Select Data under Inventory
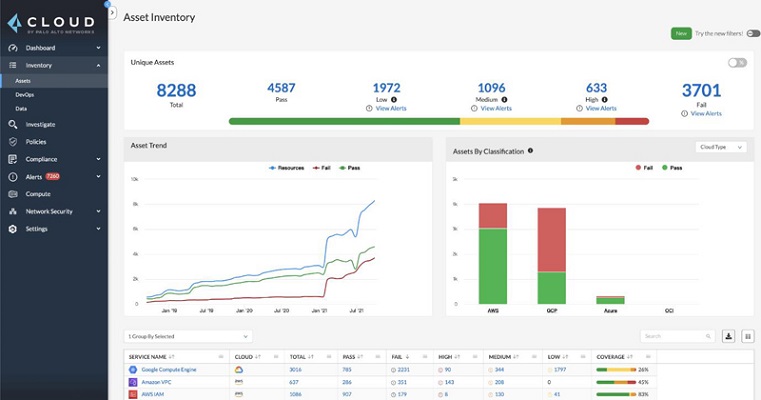Screen dimensions: 761x400 (x=21, y=108)
